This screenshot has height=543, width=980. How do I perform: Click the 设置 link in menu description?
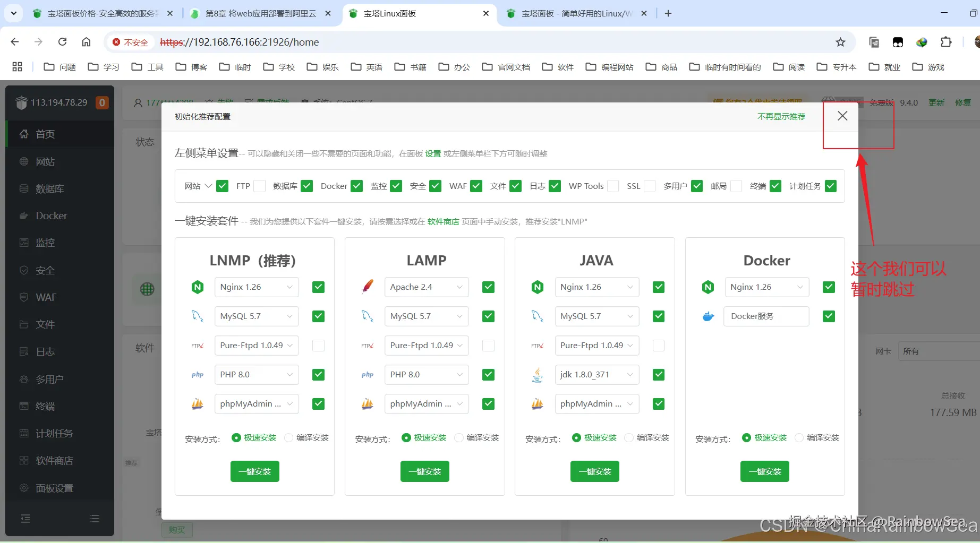[x=433, y=154]
